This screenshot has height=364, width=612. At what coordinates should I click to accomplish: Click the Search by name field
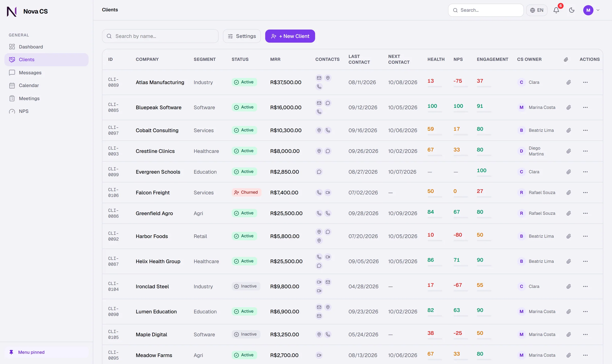160,36
